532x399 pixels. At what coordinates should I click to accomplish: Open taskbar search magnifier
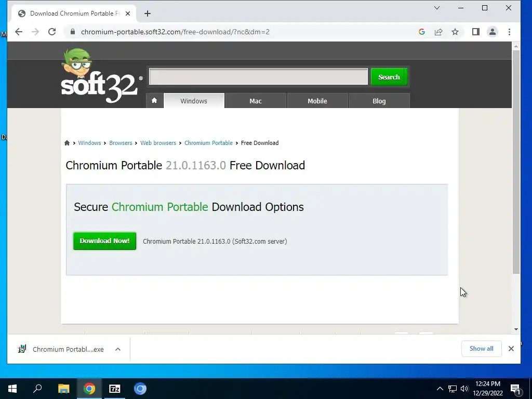click(x=37, y=389)
